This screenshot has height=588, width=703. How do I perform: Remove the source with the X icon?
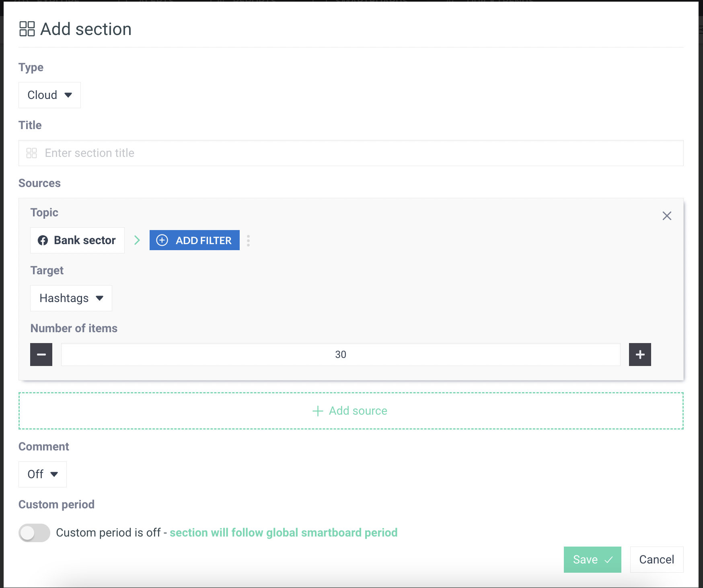(x=667, y=216)
